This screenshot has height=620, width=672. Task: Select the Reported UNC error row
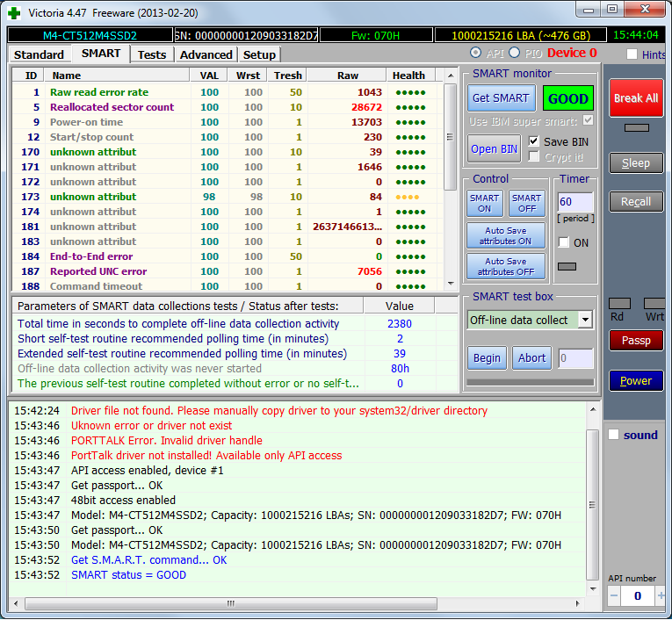(x=228, y=271)
